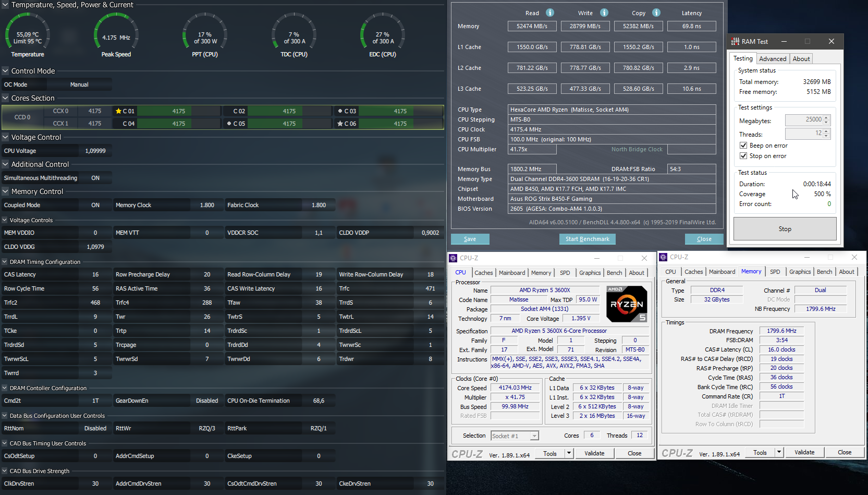Click the info icon next to Write
This screenshot has height=495, width=868.
tap(604, 13)
